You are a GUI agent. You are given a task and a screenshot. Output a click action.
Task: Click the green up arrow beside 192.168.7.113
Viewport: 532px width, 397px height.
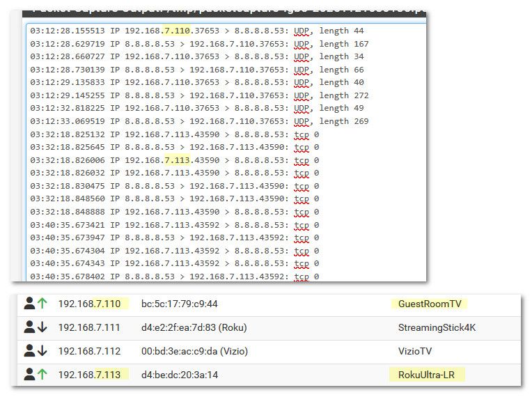[x=42, y=375]
